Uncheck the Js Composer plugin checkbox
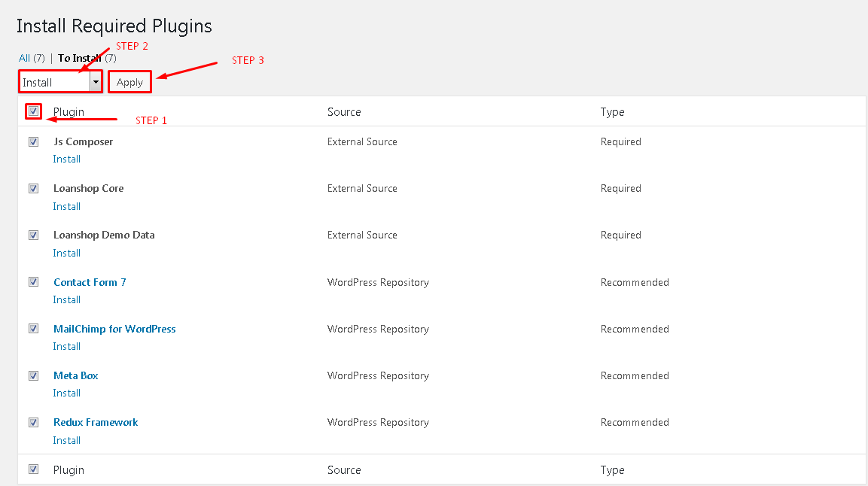This screenshot has height=486, width=868. (33, 141)
